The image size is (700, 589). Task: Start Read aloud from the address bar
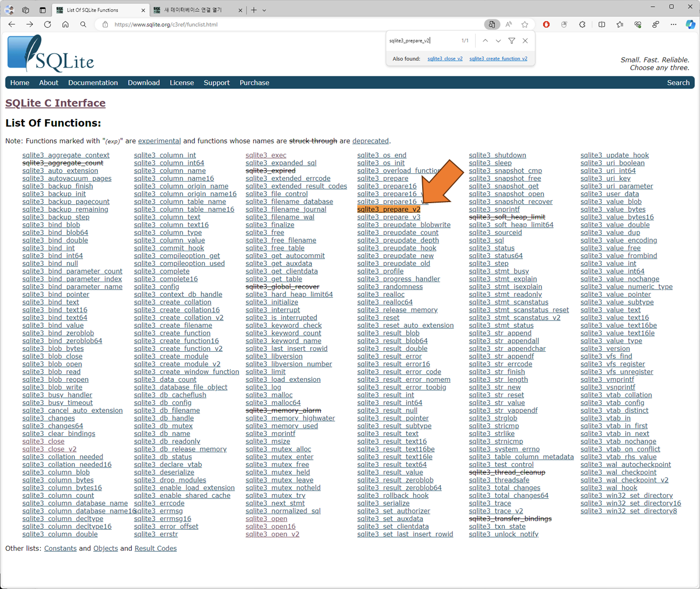click(509, 25)
